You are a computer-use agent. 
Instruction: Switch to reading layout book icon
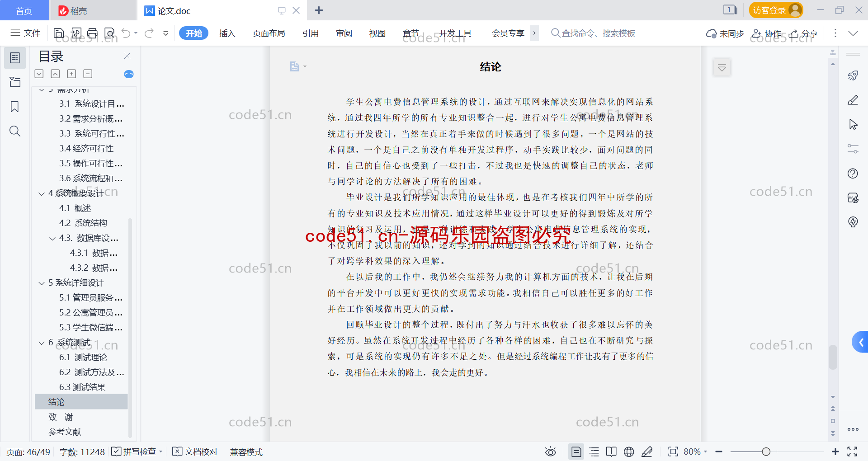tap(611, 452)
